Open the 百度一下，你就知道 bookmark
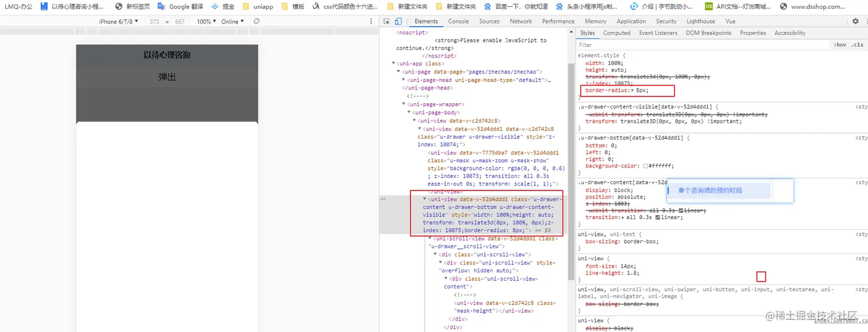 click(x=517, y=7)
